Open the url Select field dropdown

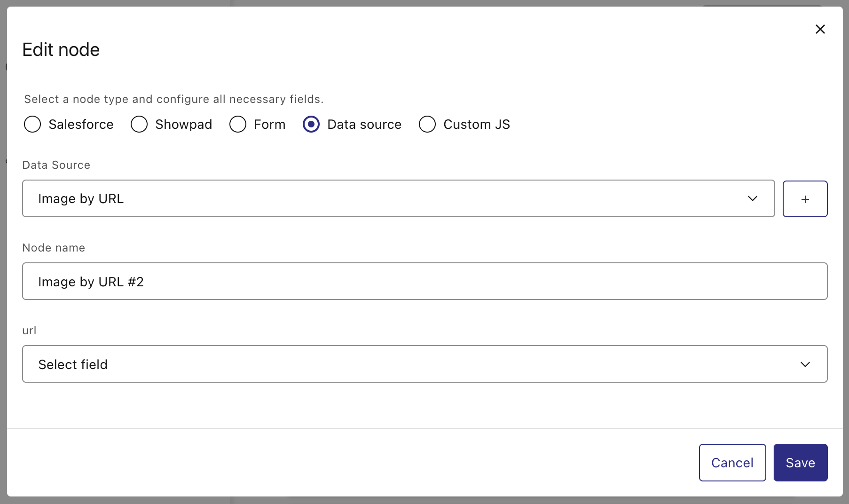coord(425,364)
